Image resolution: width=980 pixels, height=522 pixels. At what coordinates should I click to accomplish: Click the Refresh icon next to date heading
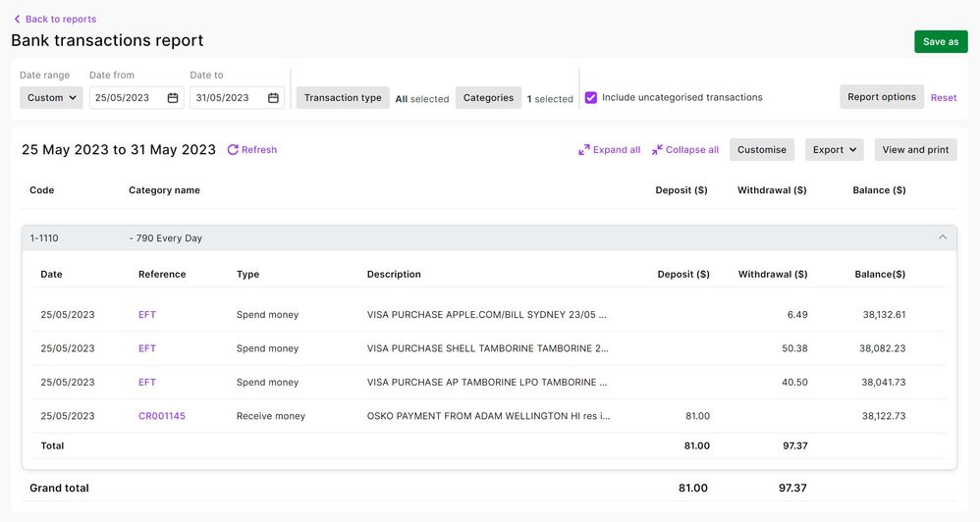233,150
